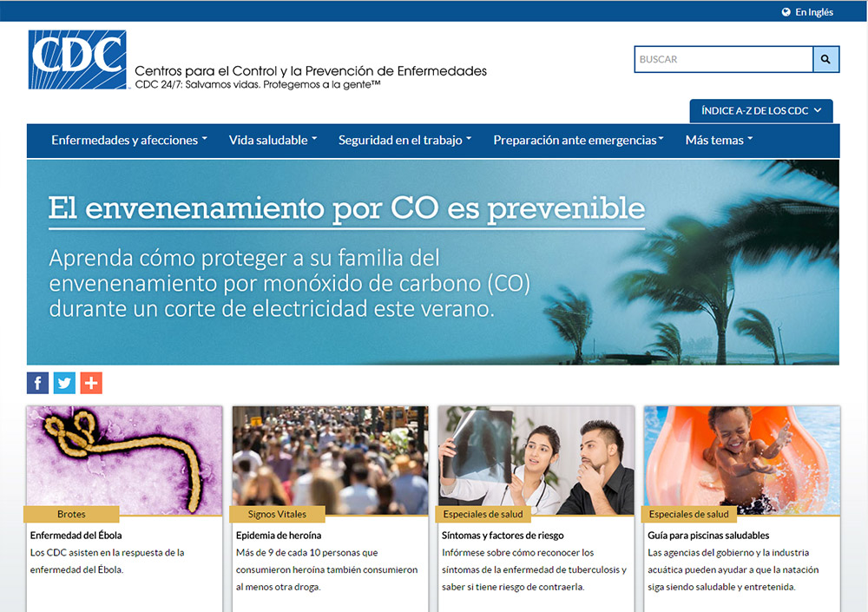Viewport: 868px width, 612px height.
Task: Click text 'Las agencias del gobierno y la industria'
Action: [x=728, y=553]
